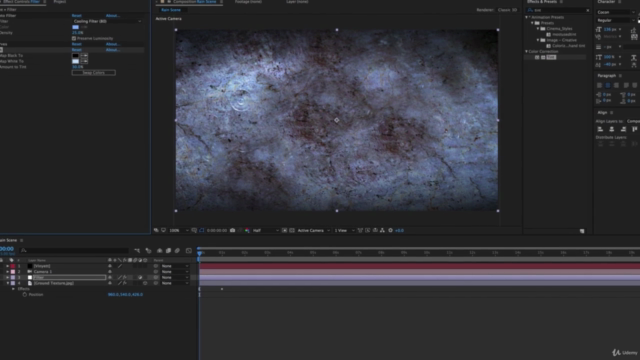Open About for the Photo Filter effect
The height and width of the screenshot is (360, 640).
pyautogui.click(x=113, y=16)
